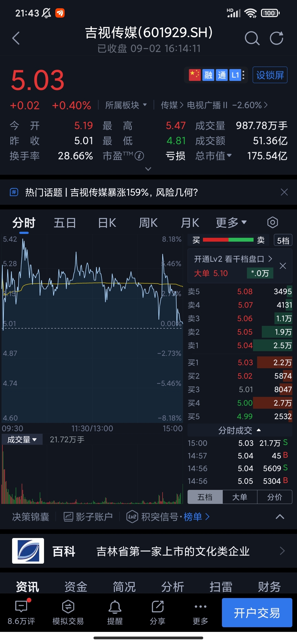The width and height of the screenshot is (297, 644).
Task: Open 影子账户 shadow account
Action: click(x=88, y=517)
